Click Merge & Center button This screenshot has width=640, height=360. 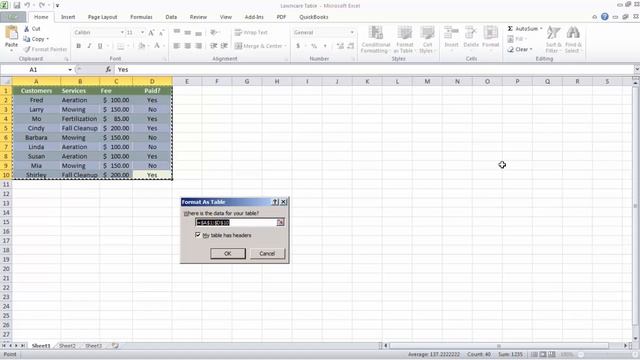(x=258, y=46)
